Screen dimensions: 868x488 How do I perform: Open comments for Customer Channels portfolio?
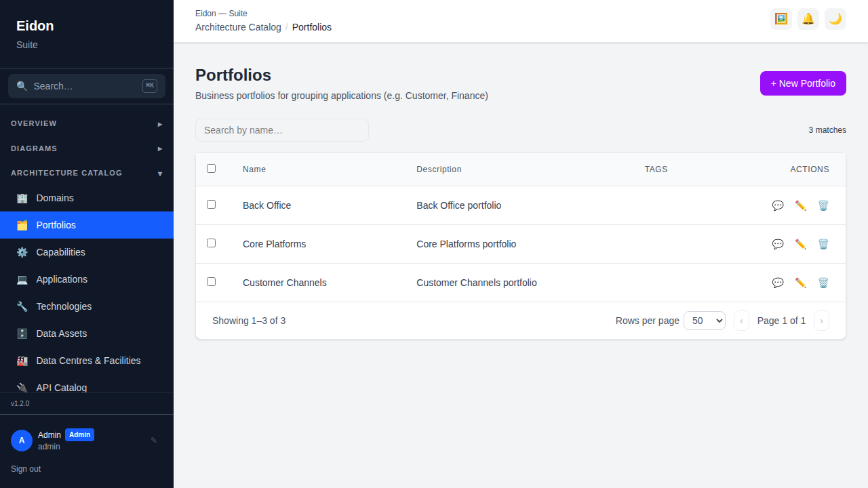click(x=778, y=283)
